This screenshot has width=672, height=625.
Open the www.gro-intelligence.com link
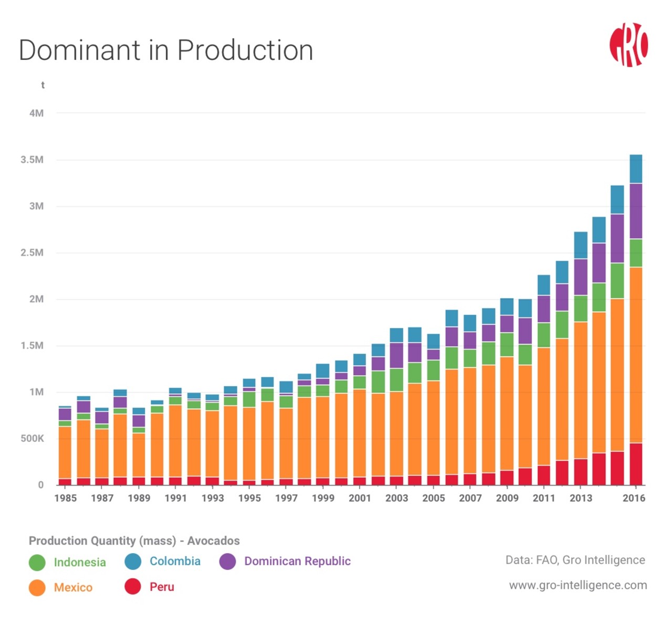tap(577, 585)
